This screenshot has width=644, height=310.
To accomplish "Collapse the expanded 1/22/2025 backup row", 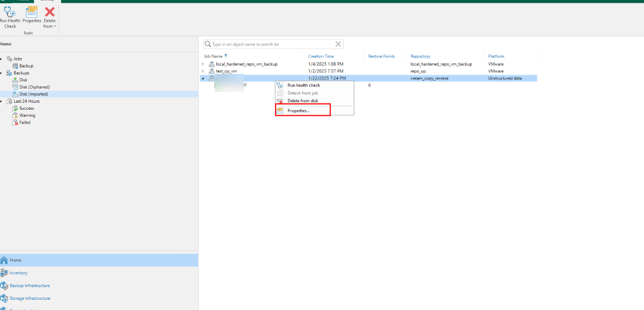I will 203,78.
